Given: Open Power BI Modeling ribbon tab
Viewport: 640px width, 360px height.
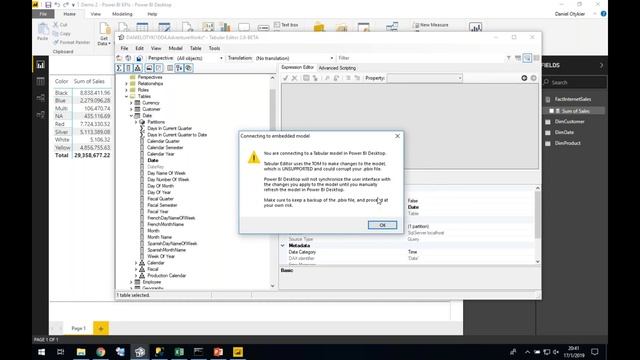Looking at the screenshot, I should [x=122, y=14].
